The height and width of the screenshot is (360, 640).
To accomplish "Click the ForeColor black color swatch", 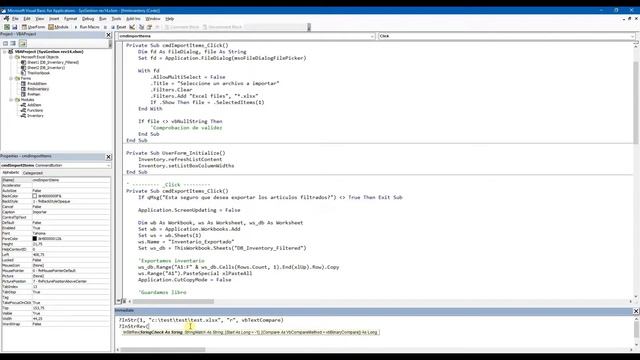I will click(x=35, y=238).
